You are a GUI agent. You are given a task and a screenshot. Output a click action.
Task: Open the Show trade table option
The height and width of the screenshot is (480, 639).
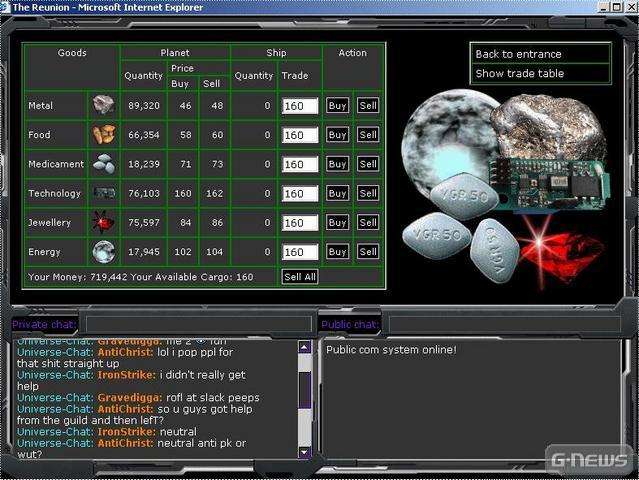540,73
